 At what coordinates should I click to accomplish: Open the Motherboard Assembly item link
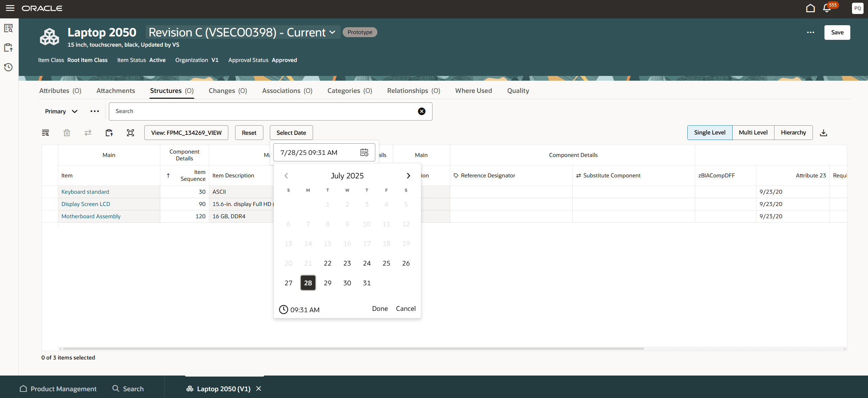pyautogui.click(x=91, y=216)
